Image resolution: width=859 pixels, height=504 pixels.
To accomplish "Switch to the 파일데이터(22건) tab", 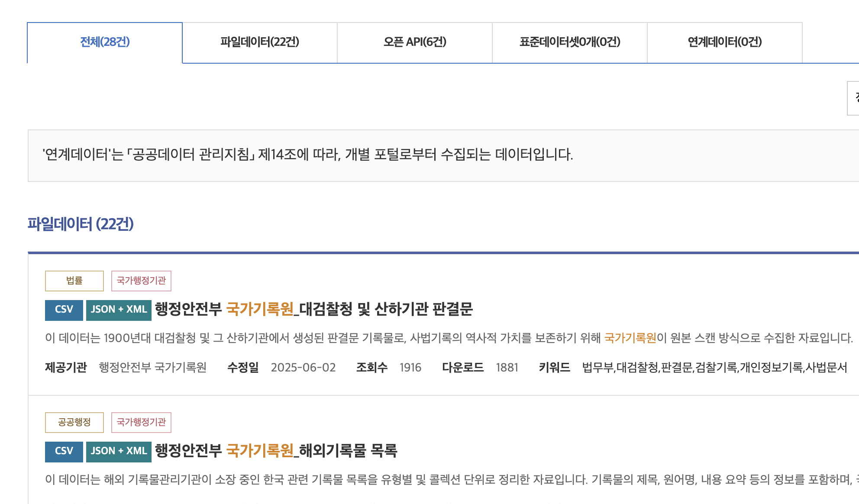I will [x=260, y=42].
